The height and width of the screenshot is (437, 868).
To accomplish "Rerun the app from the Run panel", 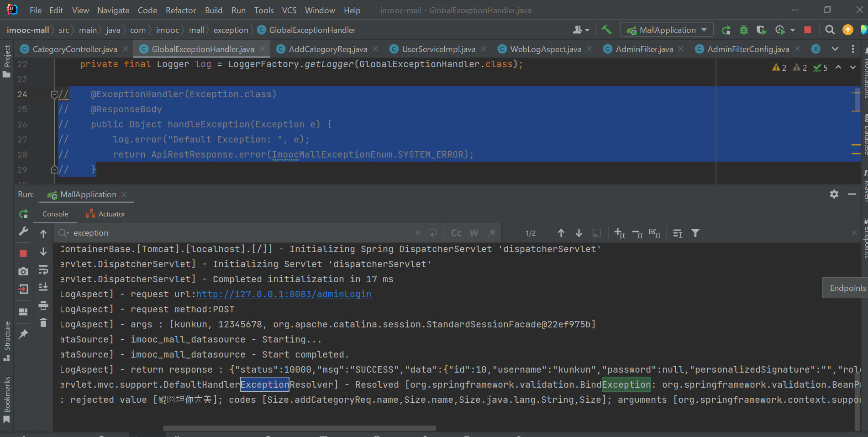I will tap(24, 214).
